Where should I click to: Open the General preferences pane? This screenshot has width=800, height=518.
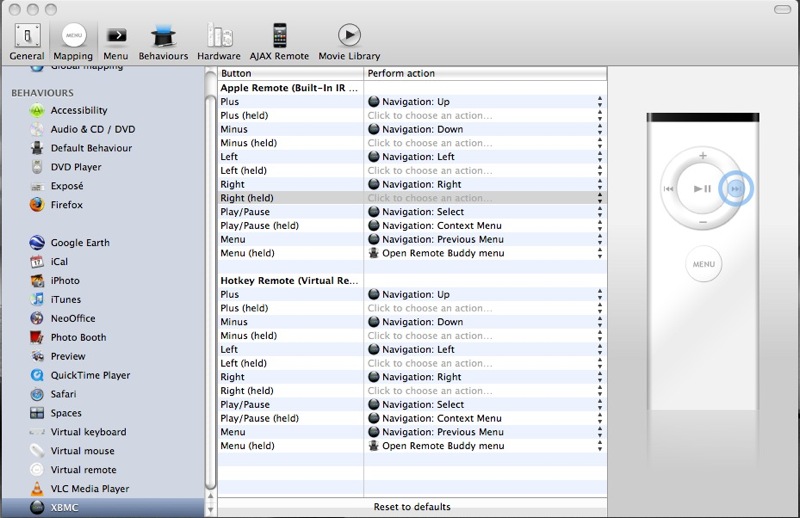point(26,41)
